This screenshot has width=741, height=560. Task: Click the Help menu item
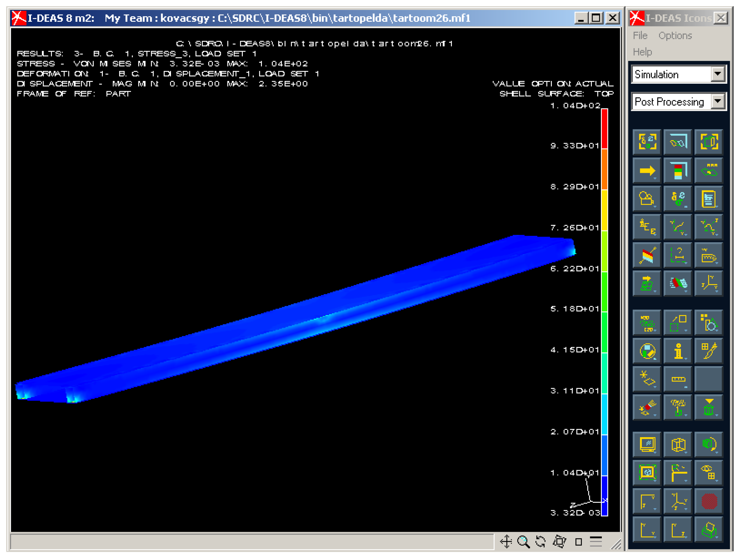642,52
